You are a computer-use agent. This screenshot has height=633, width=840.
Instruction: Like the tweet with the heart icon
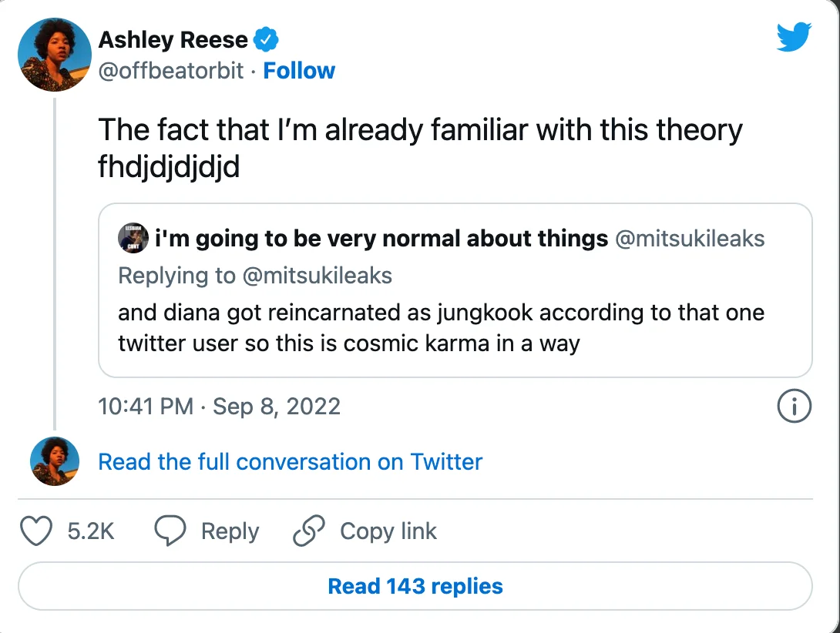[x=36, y=530]
